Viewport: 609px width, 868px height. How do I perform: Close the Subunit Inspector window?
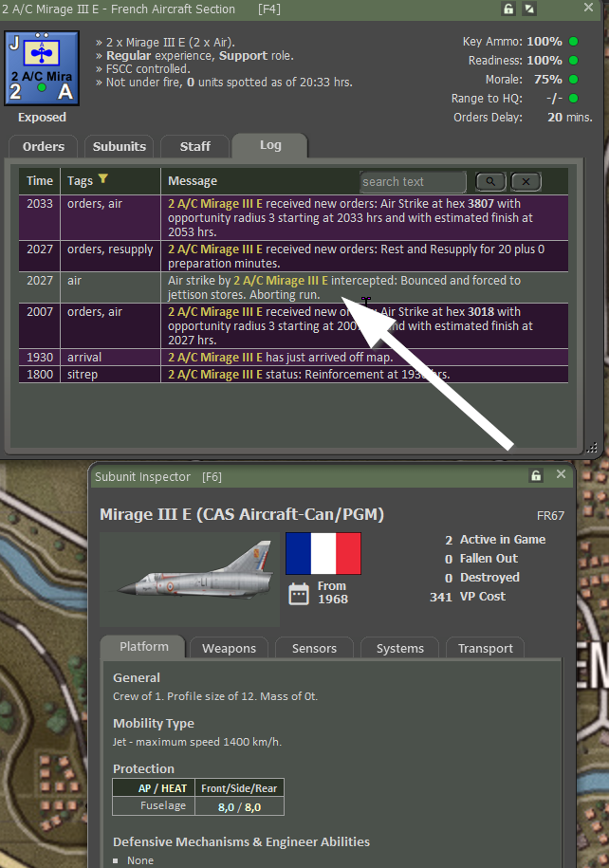click(x=561, y=474)
